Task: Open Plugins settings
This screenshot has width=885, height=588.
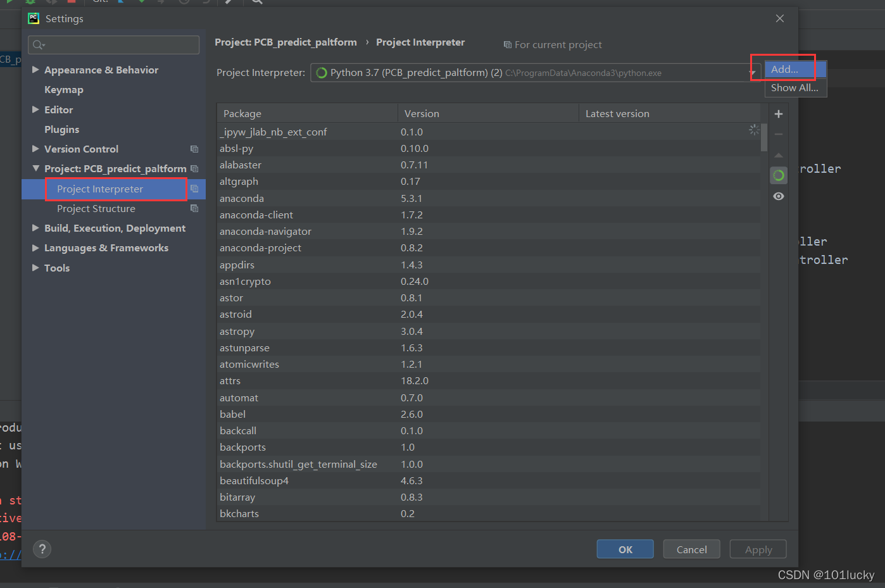Action: (x=61, y=129)
